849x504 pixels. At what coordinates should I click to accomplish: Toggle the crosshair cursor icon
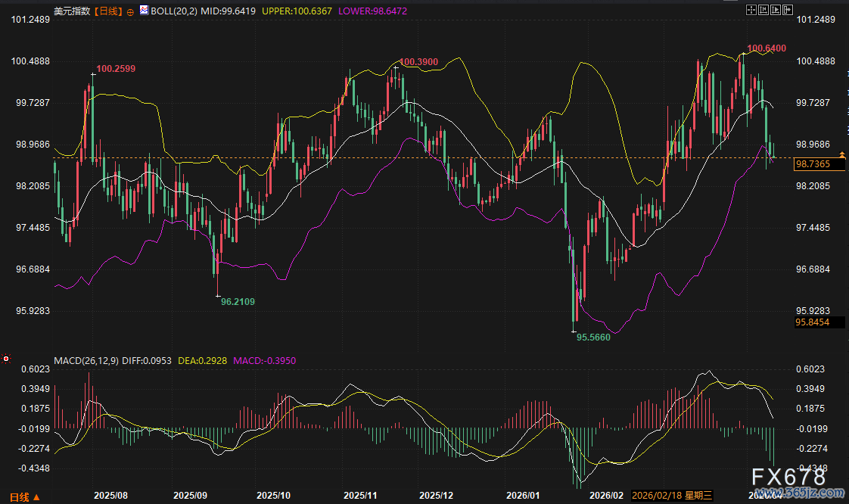coord(751,10)
